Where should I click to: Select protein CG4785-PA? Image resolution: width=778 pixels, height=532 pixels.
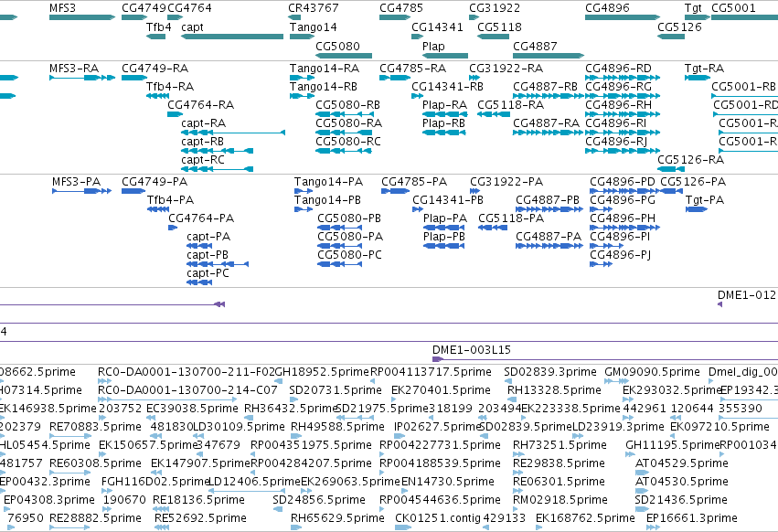(396, 191)
